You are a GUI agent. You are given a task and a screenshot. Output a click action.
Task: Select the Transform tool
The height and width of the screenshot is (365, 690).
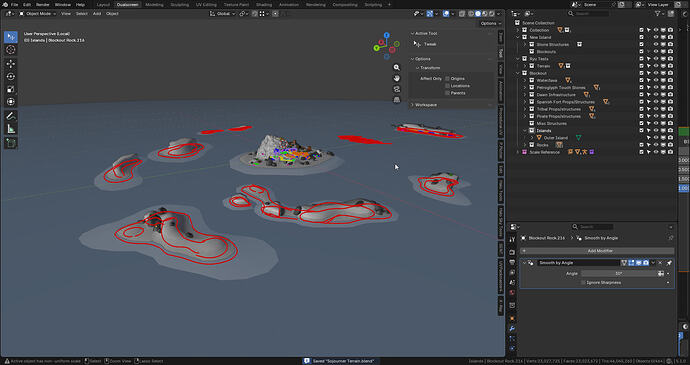(x=11, y=102)
